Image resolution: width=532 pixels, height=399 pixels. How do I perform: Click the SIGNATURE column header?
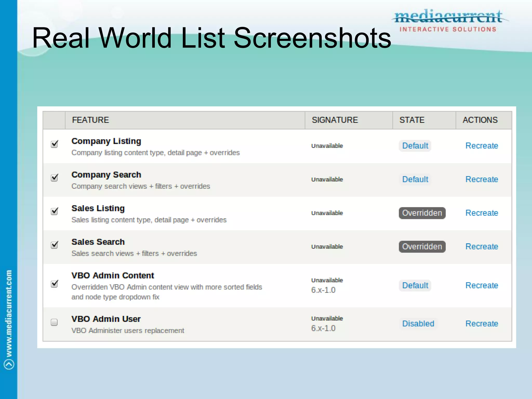click(349, 120)
